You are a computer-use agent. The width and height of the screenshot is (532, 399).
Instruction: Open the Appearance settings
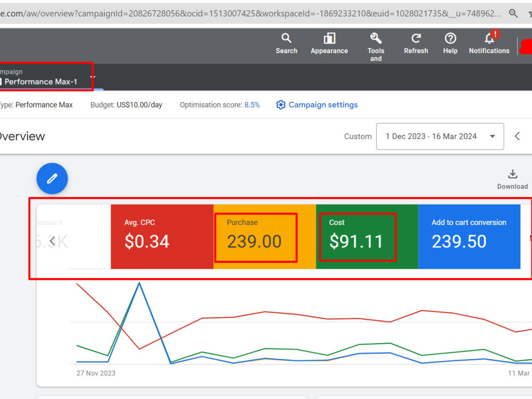[329, 44]
